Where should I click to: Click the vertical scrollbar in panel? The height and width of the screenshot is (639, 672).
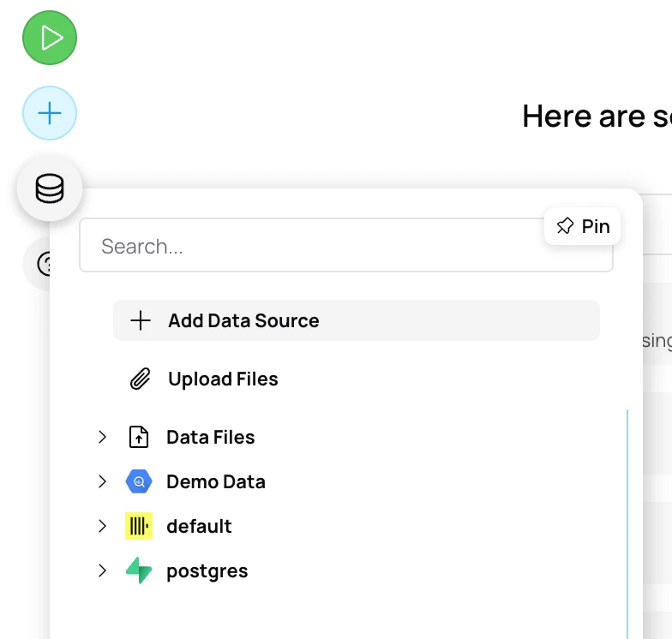[x=627, y=523]
